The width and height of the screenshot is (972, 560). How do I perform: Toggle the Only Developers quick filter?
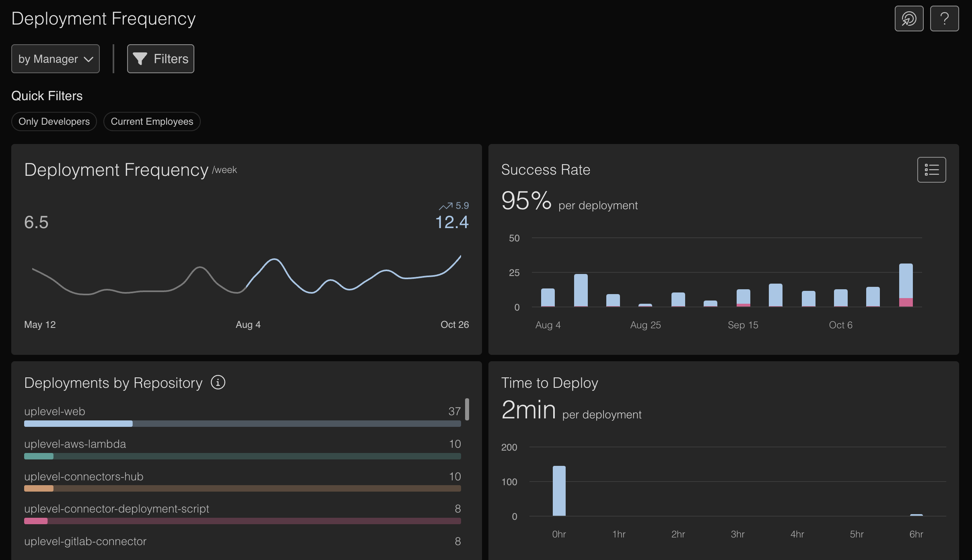(54, 121)
